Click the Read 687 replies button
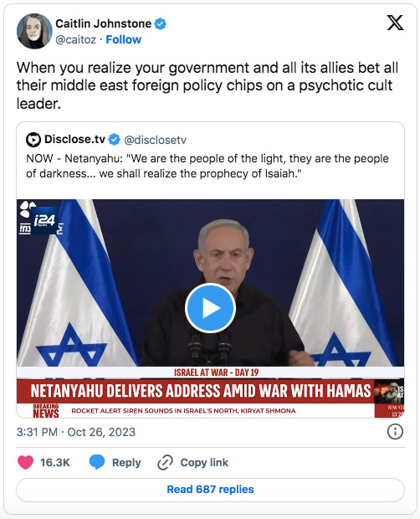 pos(210,489)
